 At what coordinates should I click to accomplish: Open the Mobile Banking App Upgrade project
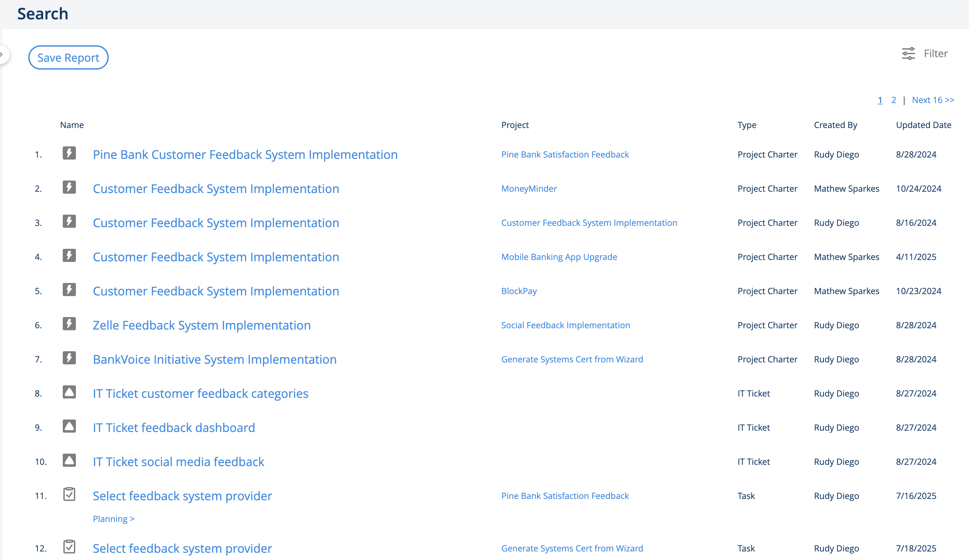pyautogui.click(x=559, y=257)
